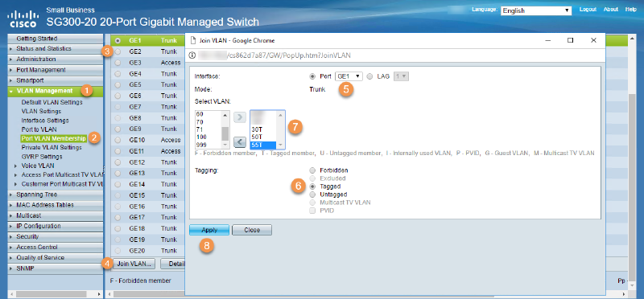The width and height of the screenshot is (644, 299).
Task: Click scrollbar of selected VLAN list
Action: 281,129
